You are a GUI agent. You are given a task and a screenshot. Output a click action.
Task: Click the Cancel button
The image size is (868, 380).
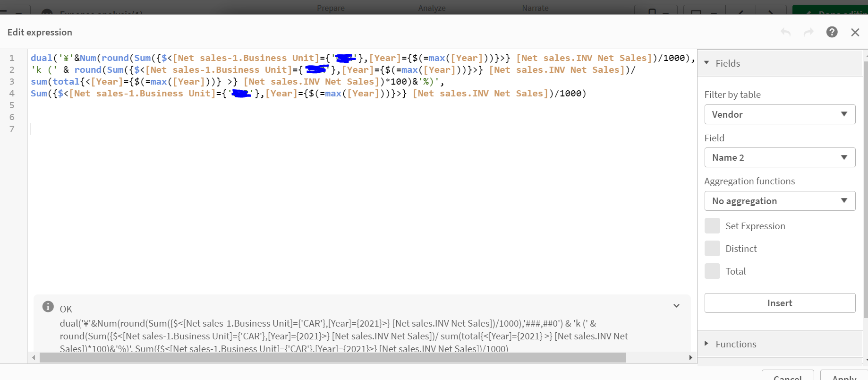tap(788, 376)
